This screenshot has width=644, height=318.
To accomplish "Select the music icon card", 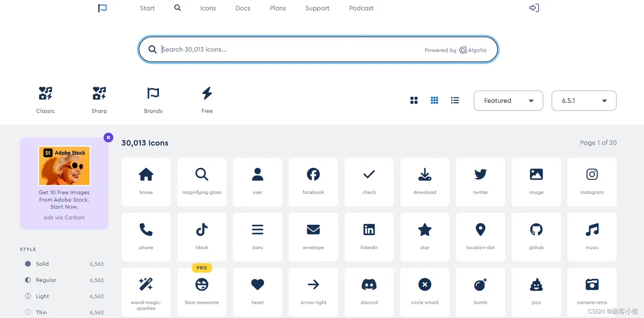I will pos(592,237).
